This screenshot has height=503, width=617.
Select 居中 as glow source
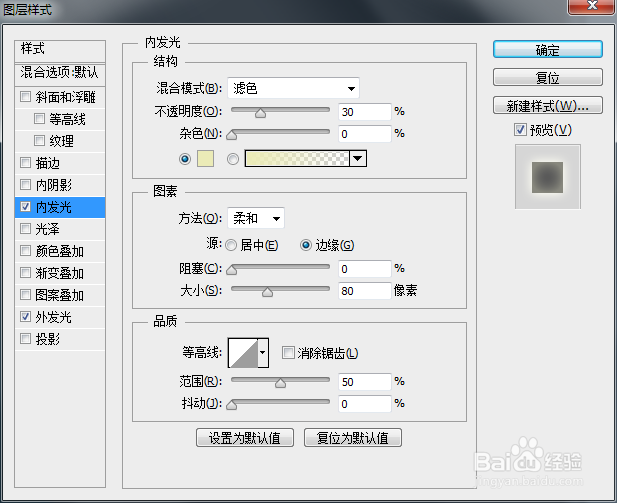[x=231, y=245]
